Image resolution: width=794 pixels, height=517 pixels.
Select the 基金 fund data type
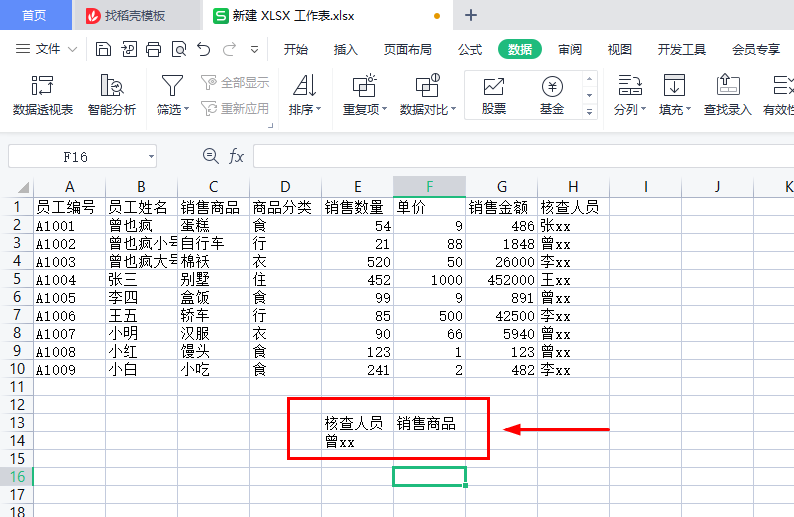pyautogui.click(x=552, y=95)
